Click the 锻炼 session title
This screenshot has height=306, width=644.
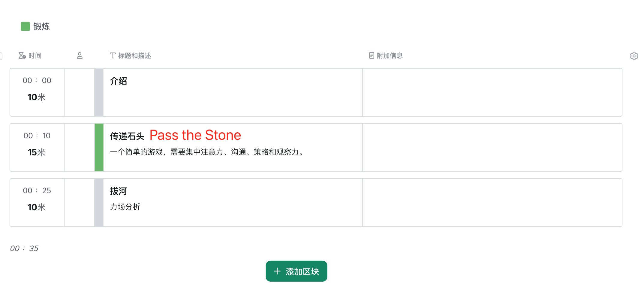pos(41,26)
